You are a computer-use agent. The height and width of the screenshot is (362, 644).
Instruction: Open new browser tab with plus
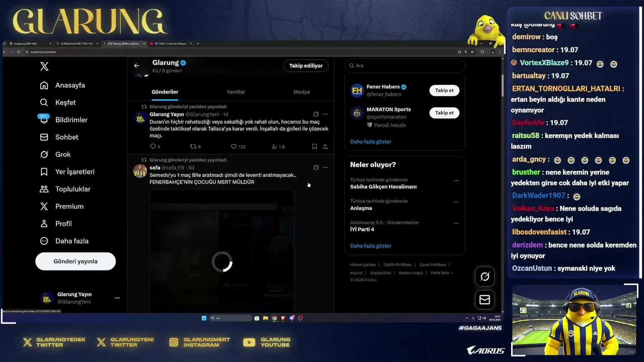click(198, 44)
